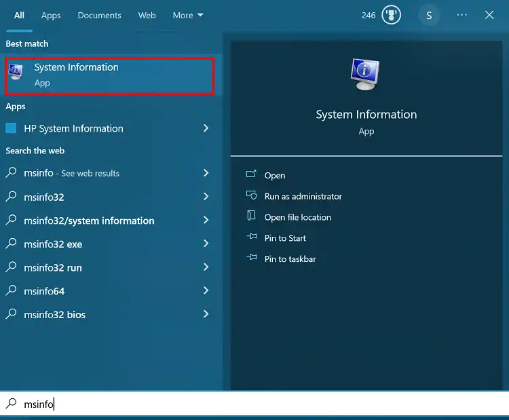Image resolution: width=509 pixels, height=420 pixels.
Task: Close the search panel
Action: 489,15
